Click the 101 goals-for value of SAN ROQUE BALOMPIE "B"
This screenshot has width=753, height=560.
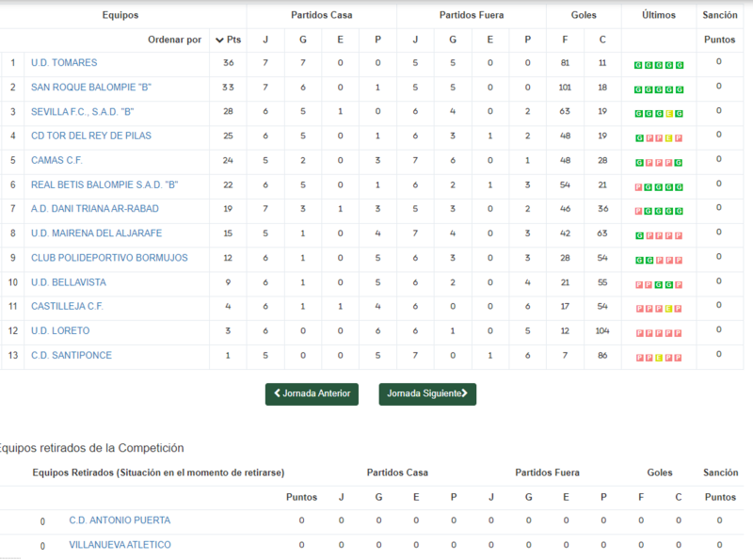click(x=565, y=88)
